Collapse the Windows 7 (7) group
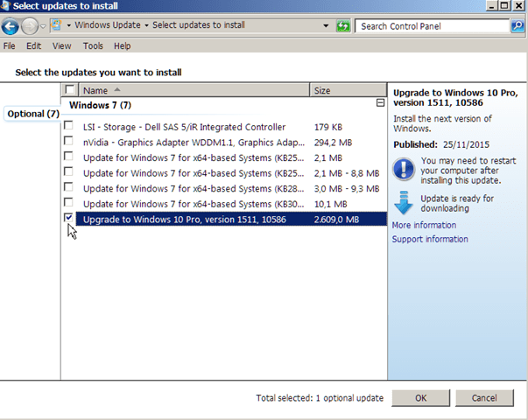 pyautogui.click(x=380, y=103)
